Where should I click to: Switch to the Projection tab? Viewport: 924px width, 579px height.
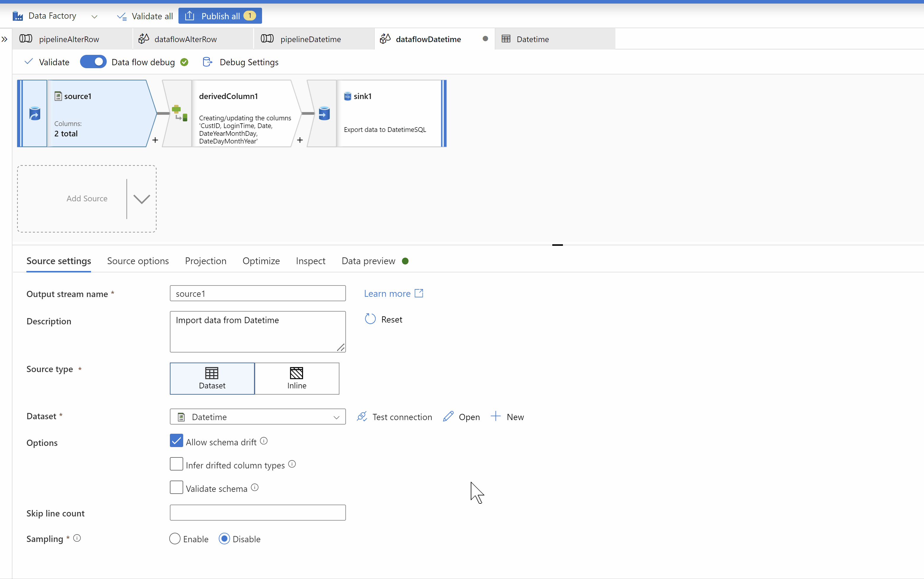tap(205, 261)
